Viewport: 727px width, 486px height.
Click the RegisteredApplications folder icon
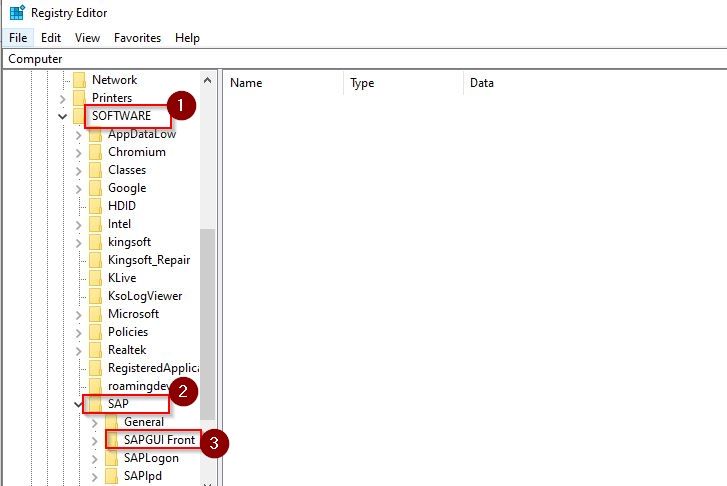pyautogui.click(x=96, y=368)
